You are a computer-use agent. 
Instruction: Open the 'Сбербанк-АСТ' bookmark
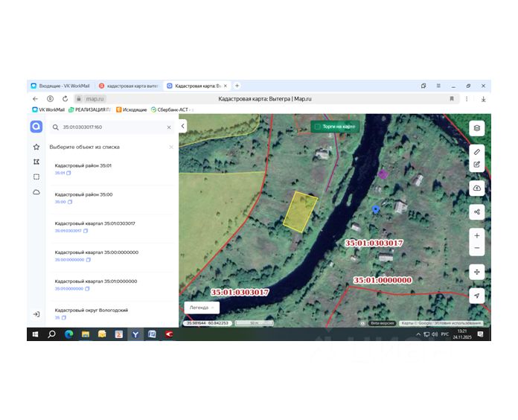coord(171,109)
